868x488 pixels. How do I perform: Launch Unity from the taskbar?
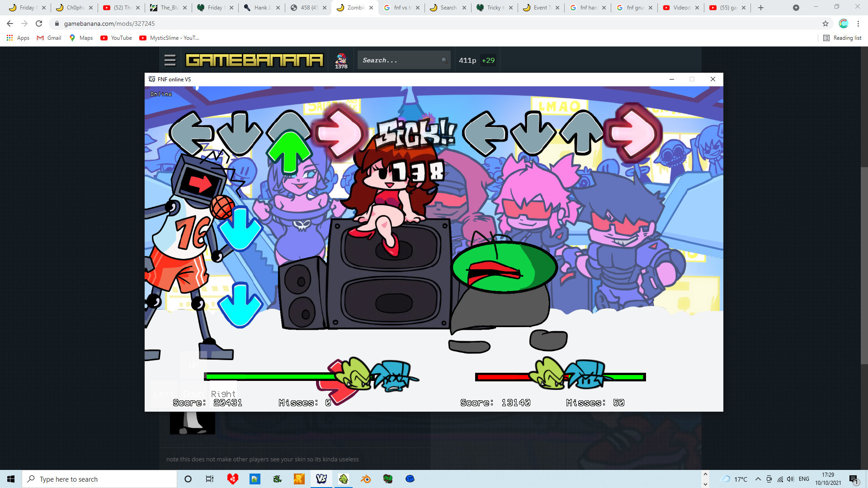[x=233, y=479]
